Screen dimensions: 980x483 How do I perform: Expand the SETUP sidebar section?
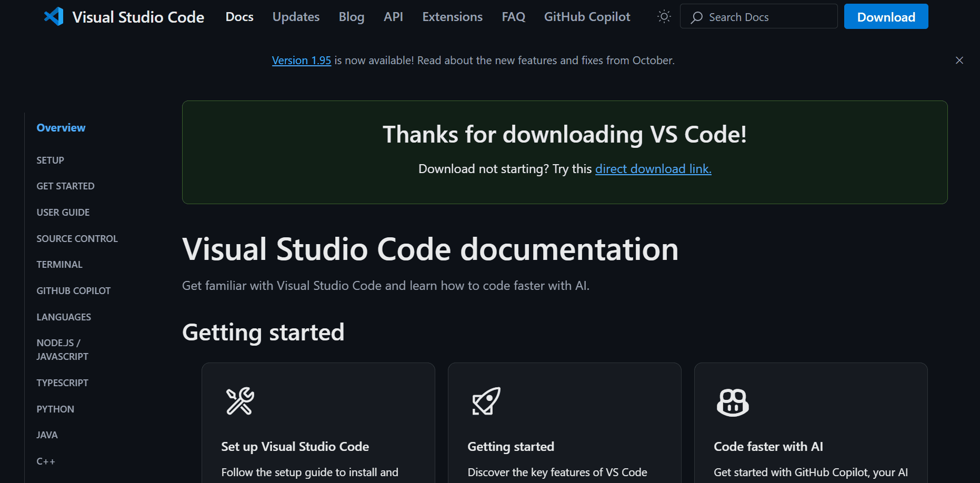click(50, 160)
